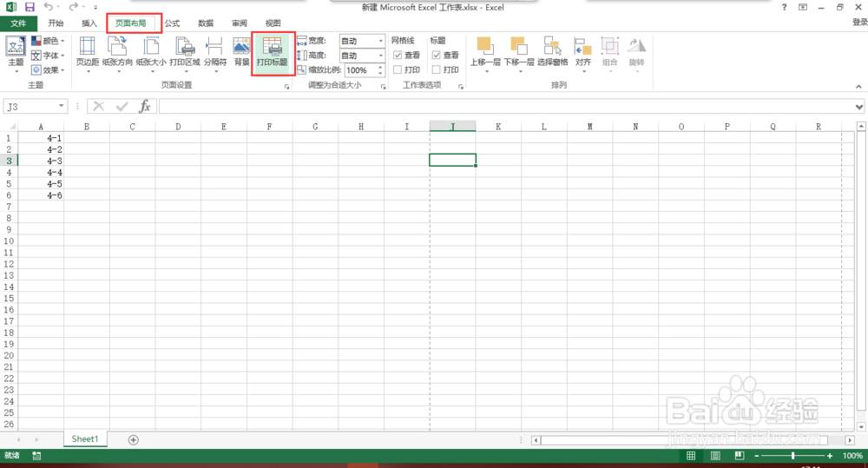
Task: Click the Scale (缩放比例) 100% field
Action: [360, 70]
